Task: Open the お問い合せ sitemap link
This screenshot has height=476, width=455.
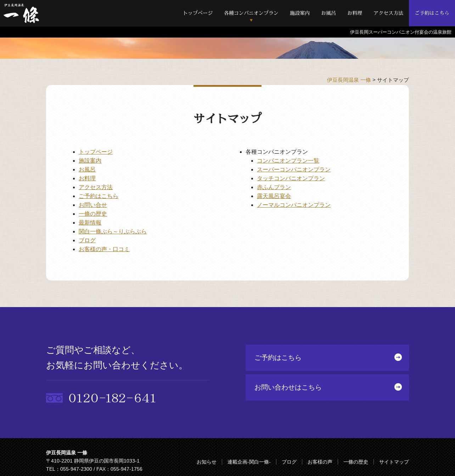Action: (93, 205)
